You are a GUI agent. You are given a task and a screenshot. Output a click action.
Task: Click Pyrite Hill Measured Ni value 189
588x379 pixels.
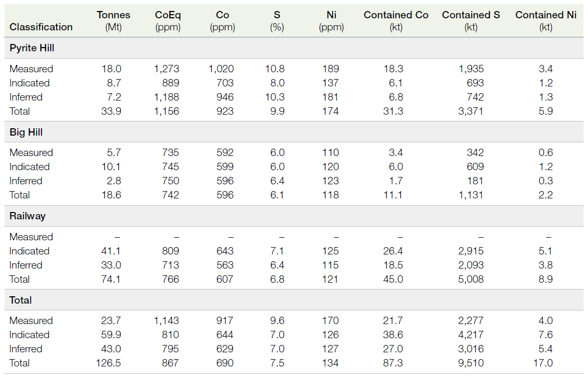point(330,69)
